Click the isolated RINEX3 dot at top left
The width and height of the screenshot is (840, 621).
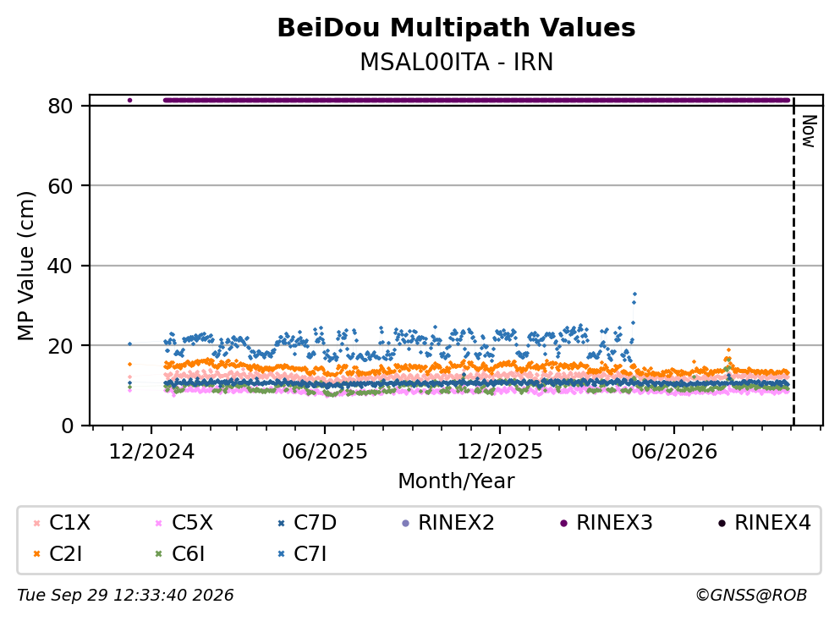click(129, 100)
